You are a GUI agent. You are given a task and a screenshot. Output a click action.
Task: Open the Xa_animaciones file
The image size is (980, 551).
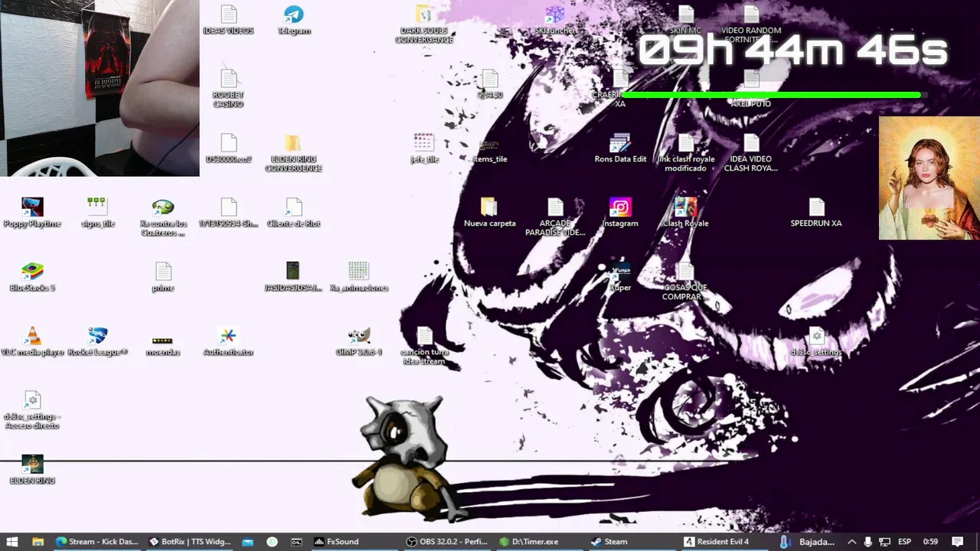point(359,277)
